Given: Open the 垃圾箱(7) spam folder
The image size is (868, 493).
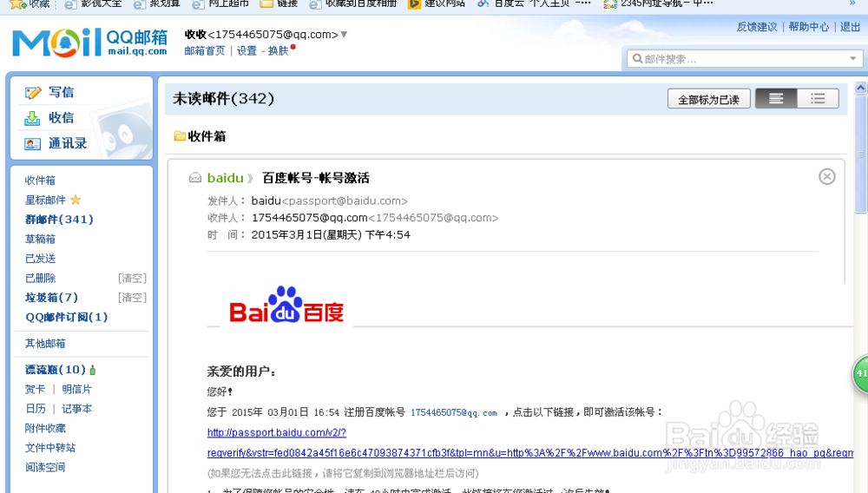Looking at the screenshot, I should [51, 297].
